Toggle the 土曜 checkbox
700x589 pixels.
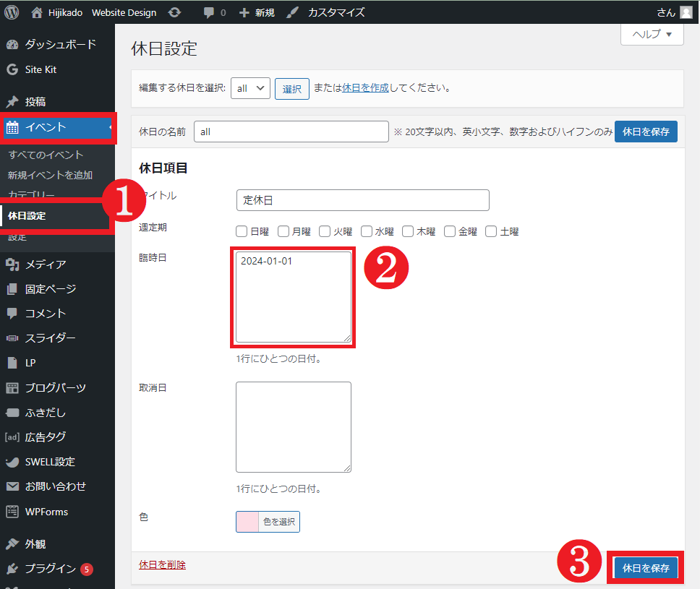(492, 231)
